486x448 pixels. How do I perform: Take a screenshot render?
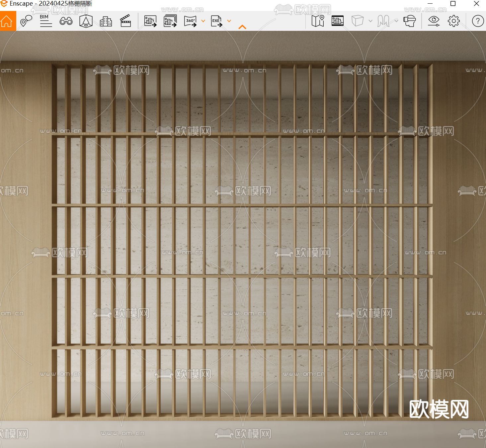150,21
